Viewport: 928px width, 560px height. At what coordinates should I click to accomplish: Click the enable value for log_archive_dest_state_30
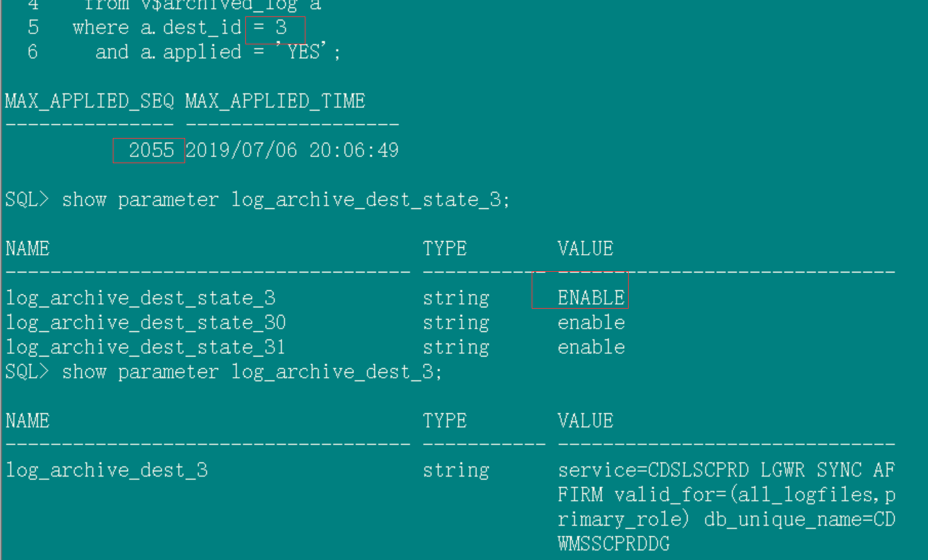[x=591, y=322]
